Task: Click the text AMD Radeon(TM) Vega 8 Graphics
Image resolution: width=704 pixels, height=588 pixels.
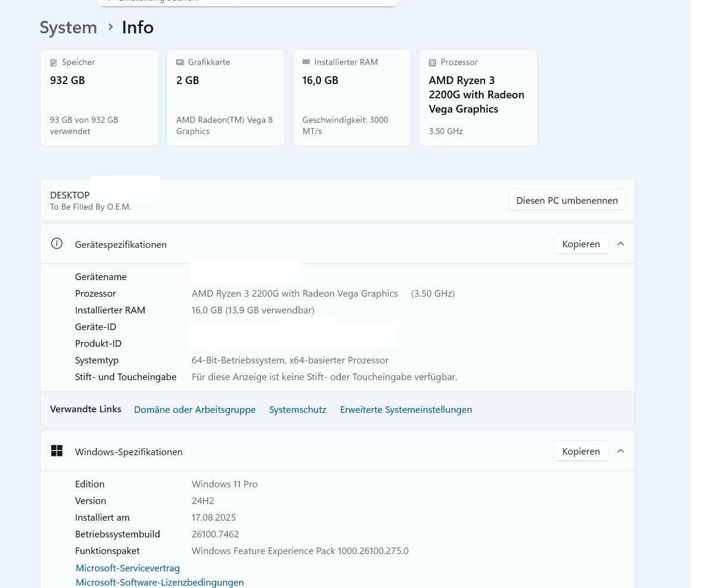Action: click(225, 125)
